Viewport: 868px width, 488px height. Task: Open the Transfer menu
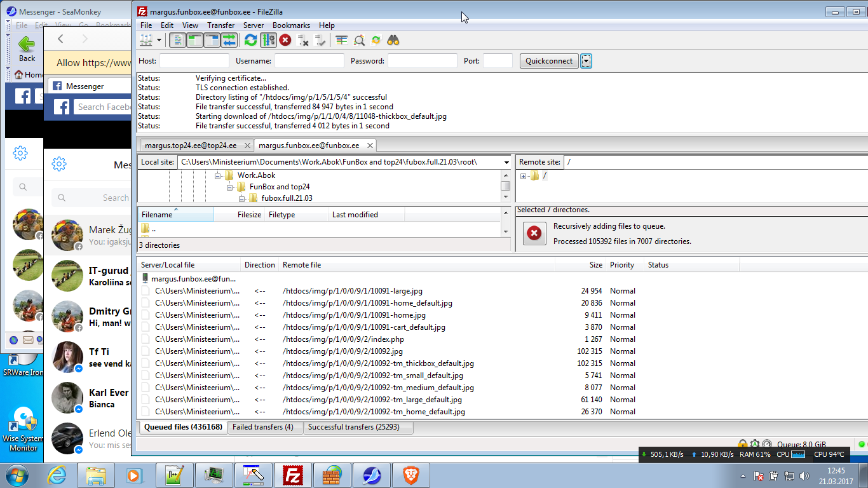(x=220, y=25)
